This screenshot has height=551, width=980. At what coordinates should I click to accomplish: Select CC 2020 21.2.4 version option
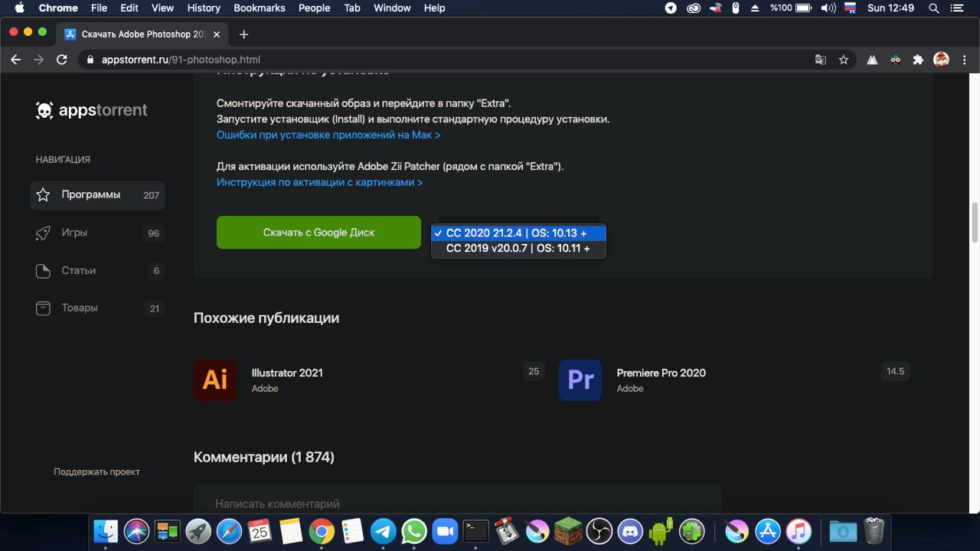click(518, 233)
